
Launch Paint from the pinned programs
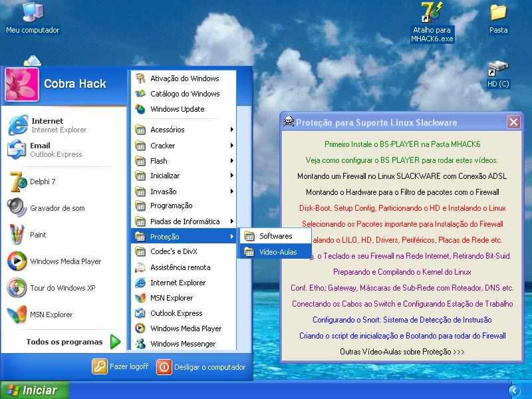[x=37, y=235]
